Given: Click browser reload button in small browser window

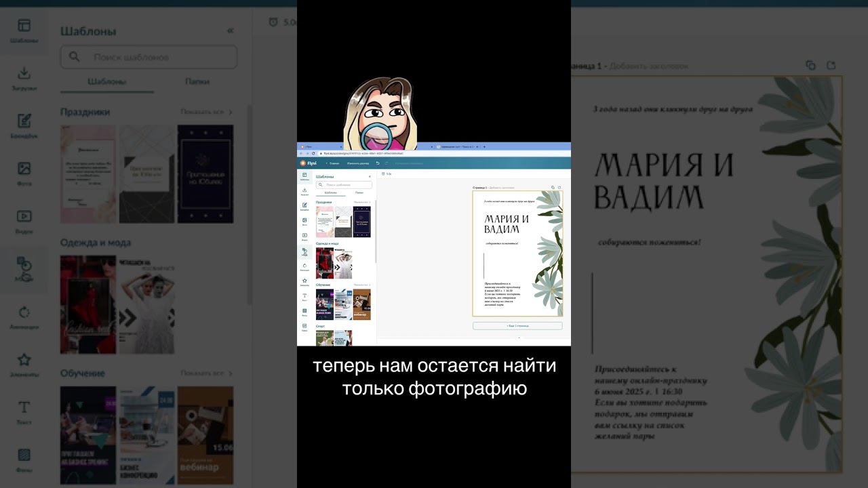Looking at the screenshot, I should [313, 153].
